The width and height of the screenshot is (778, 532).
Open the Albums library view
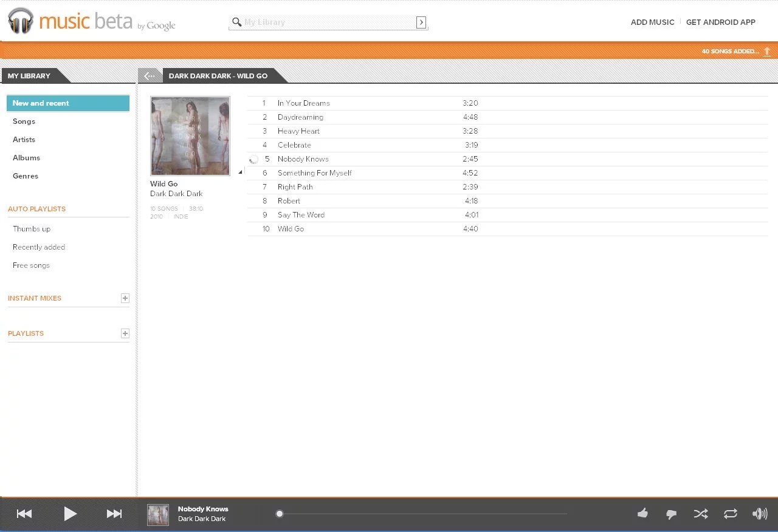click(26, 158)
